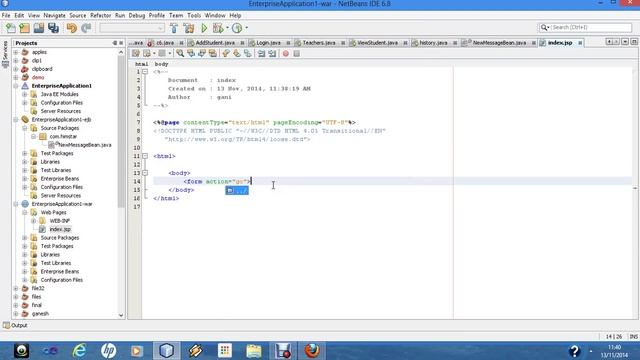Screen dimensions: 640x360
Task: Click the Debug Main Project icon
Action: click(x=218, y=28)
